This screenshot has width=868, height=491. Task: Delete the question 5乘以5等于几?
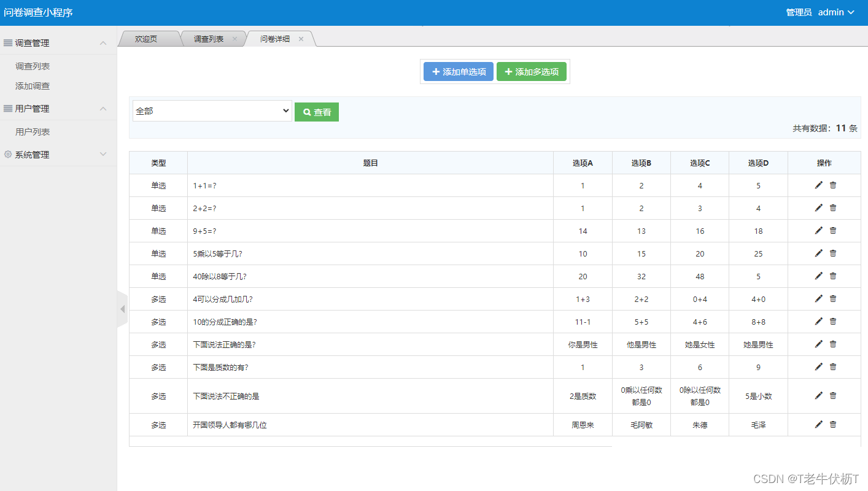[833, 253]
